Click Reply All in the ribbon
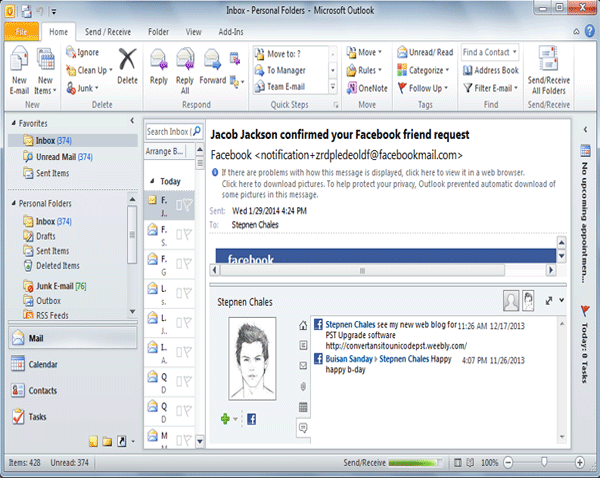600x478 pixels. (185, 71)
